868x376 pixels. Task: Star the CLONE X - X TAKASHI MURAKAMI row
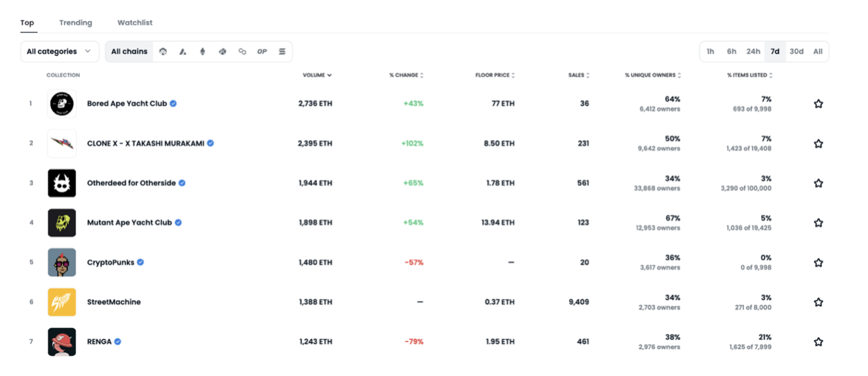[819, 144]
